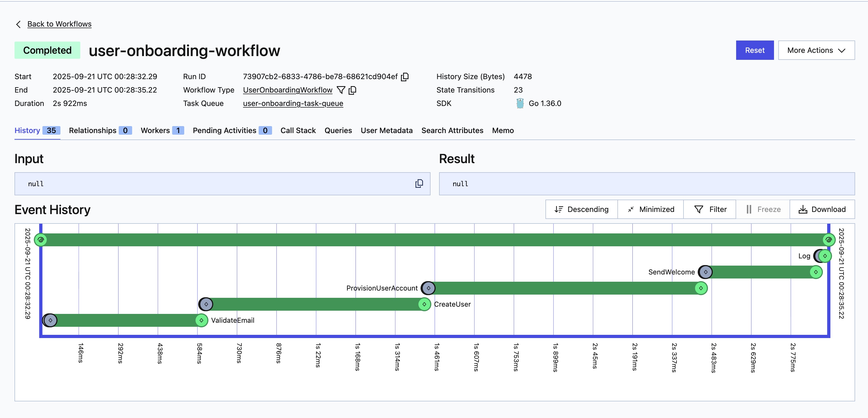Click the 2s 775ms axis tick label
This screenshot has height=418, width=868.
pos(793,357)
